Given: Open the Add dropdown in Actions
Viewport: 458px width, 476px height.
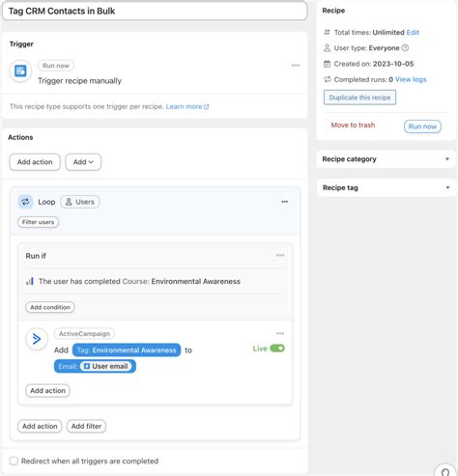Looking at the screenshot, I should click(83, 162).
